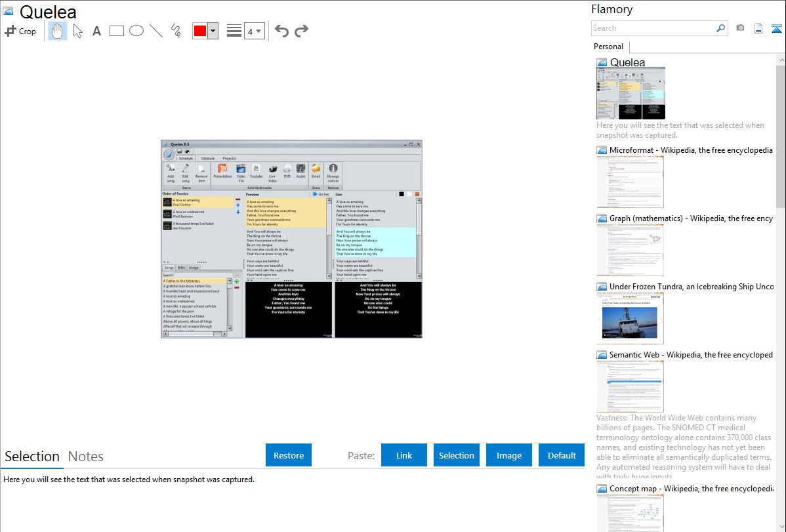Click the Restore button

pos(289,455)
